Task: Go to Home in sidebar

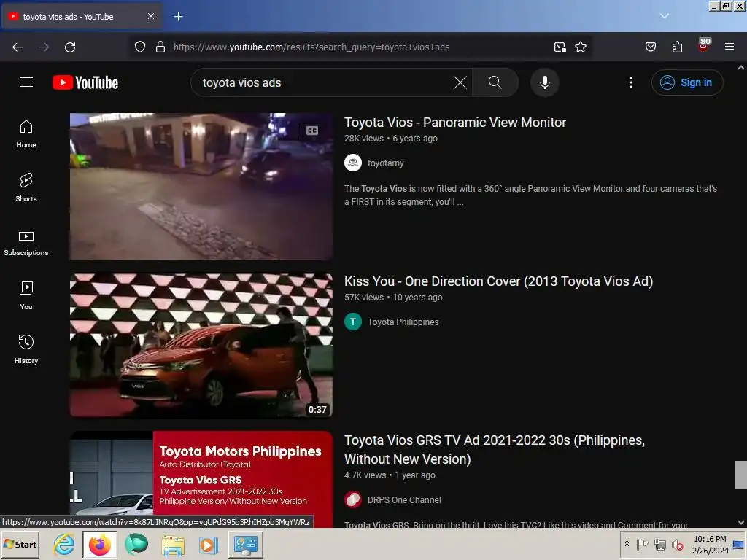Action: click(x=26, y=134)
